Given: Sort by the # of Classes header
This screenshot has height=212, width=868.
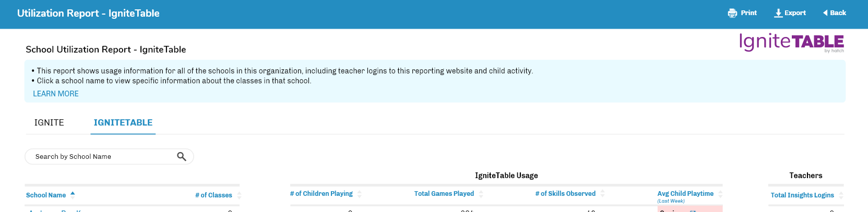Looking at the screenshot, I should coord(213,195).
